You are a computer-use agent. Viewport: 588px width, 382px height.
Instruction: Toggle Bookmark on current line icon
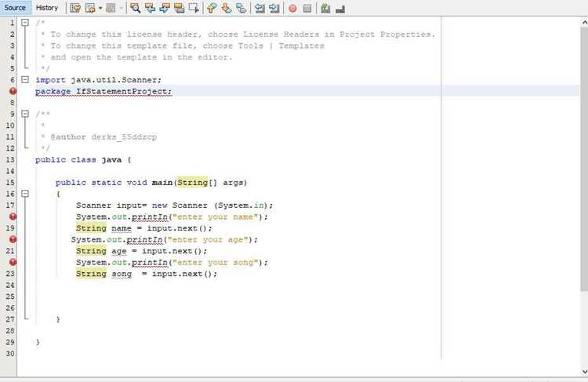click(241, 9)
